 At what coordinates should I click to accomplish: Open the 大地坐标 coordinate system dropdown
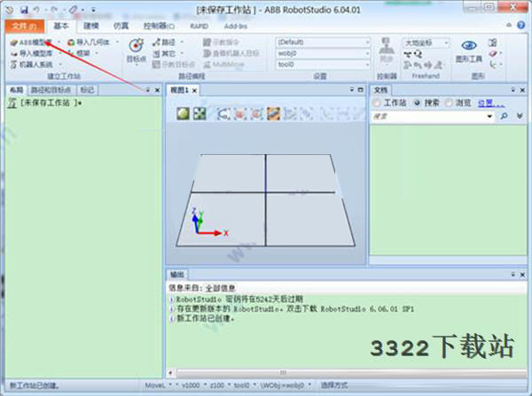point(426,43)
